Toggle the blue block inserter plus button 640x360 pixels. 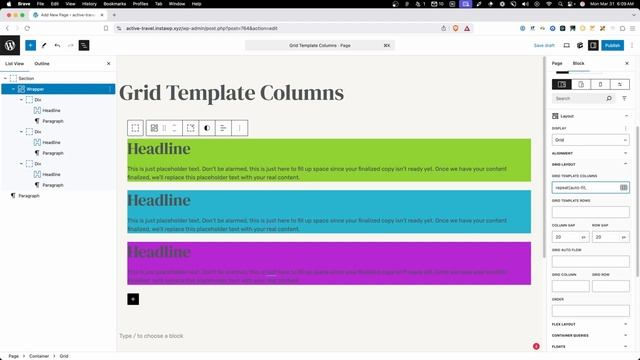click(x=31, y=45)
